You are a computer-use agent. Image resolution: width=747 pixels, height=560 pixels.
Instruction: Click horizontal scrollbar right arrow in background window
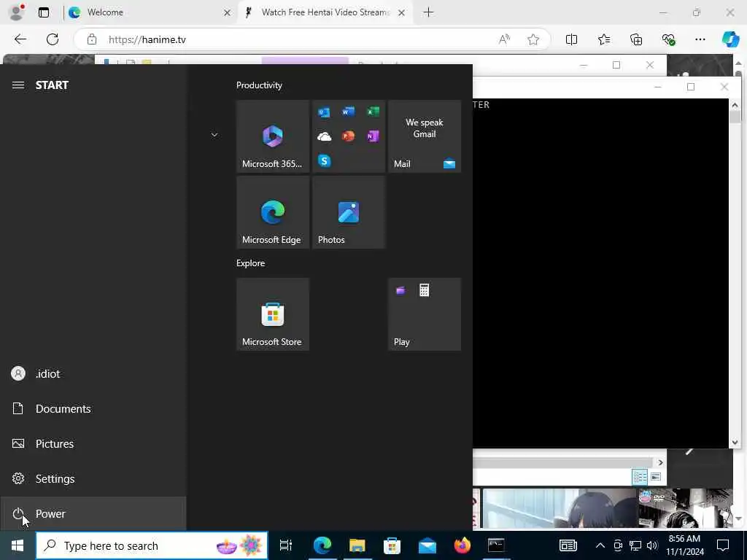659,462
